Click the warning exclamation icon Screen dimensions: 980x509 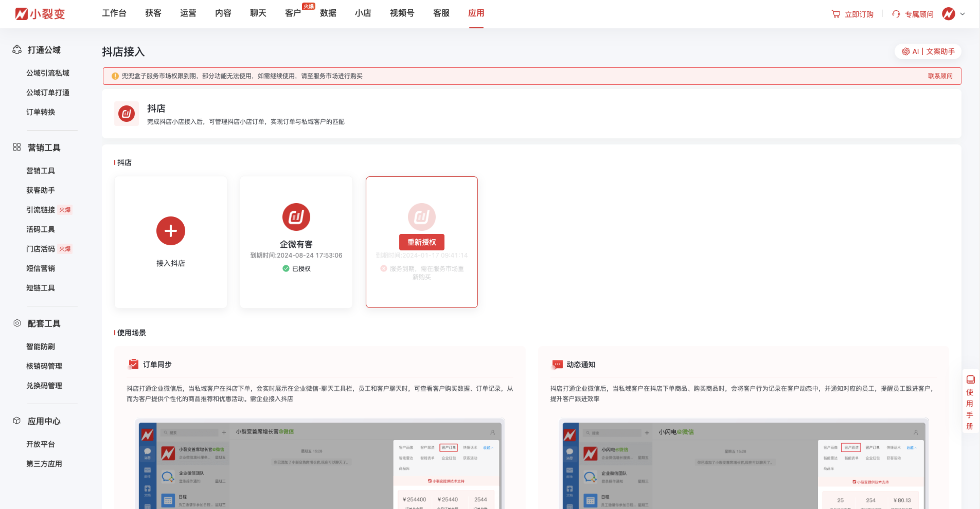coord(115,76)
